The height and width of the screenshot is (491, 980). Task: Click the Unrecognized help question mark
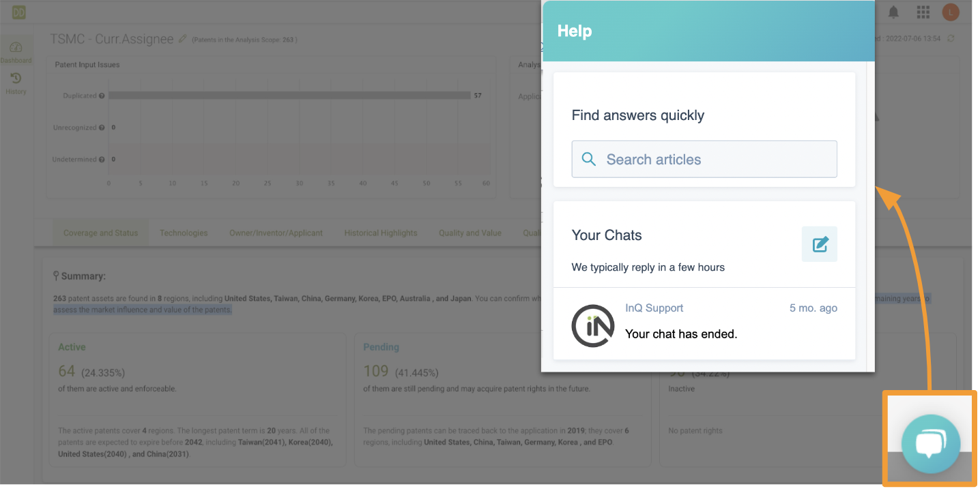tap(102, 128)
